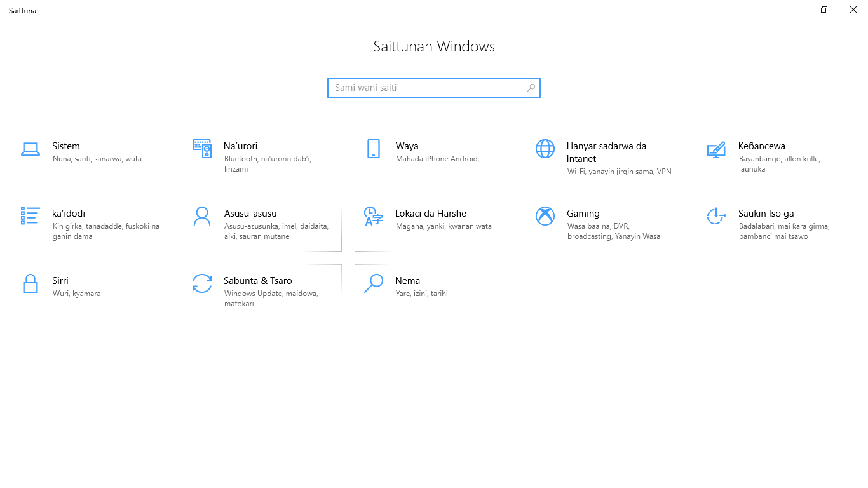
Task: Focus the 'Sami wani saiti' search field
Action: click(434, 88)
